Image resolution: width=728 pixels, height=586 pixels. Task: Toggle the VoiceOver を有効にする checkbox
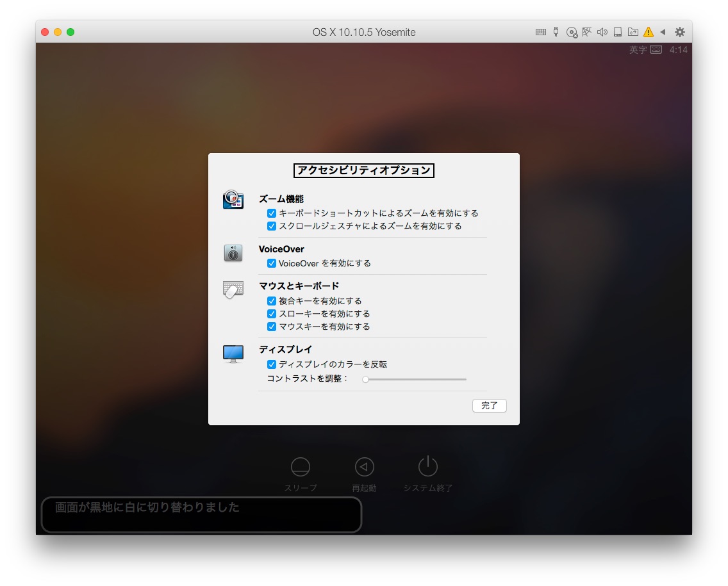click(272, 263)
